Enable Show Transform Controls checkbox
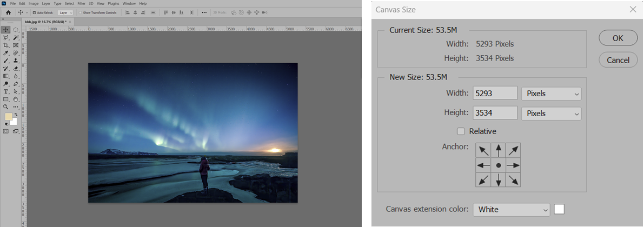Image resolution: width=644 pixels, height=227 pixels. [x=80, y=13]
